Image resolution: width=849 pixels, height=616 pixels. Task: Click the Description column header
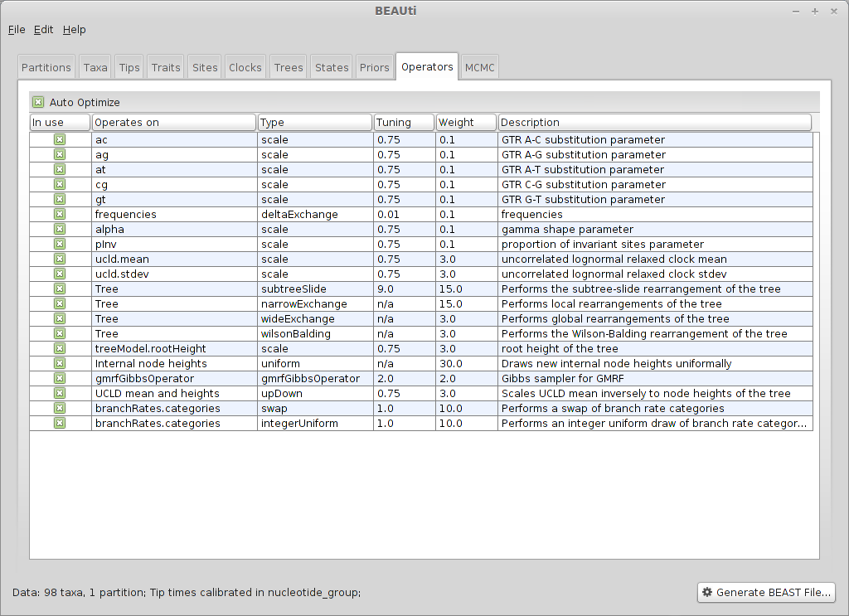click(x=655, y=123)
